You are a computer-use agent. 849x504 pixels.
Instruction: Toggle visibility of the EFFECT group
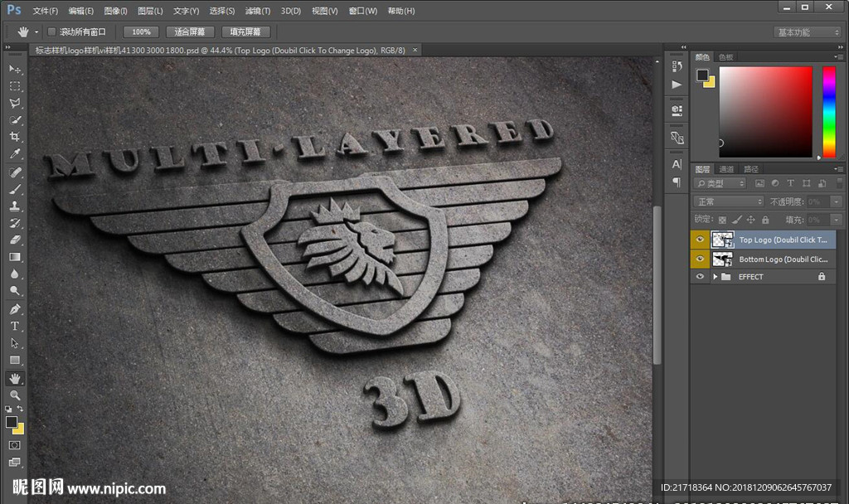tap(701, 277)
